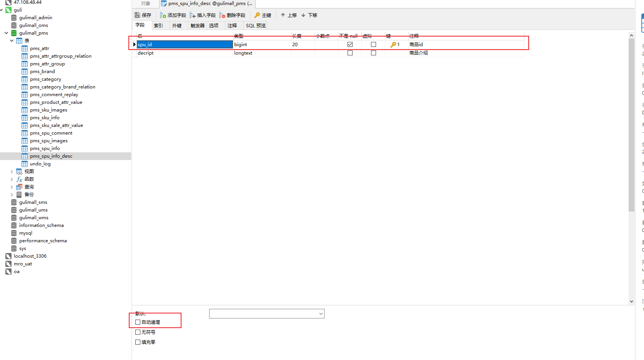Click the localhost_3306 connection icon

coord(8,256)
